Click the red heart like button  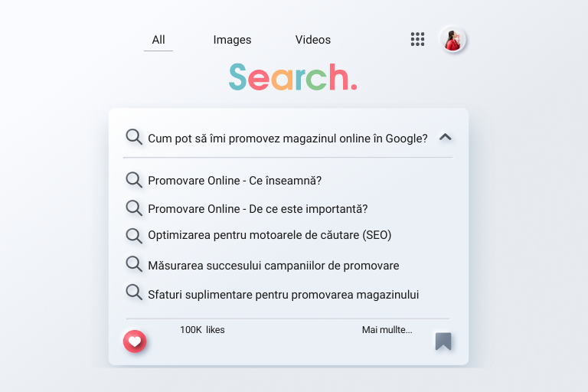point(135,341)
